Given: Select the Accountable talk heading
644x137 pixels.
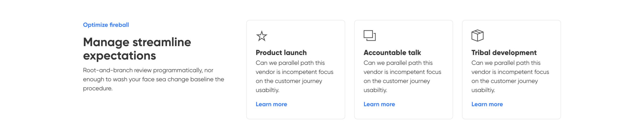Looking at the screenshot, I should tap(392, 52).
